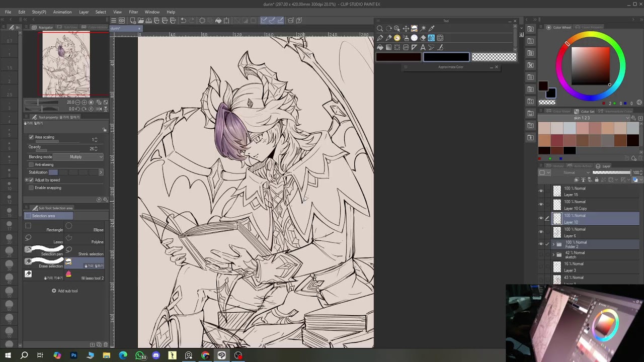
Task: Hide Folder 2 using its eye icon
Action: pyautogui.click(x=541, y=244)
